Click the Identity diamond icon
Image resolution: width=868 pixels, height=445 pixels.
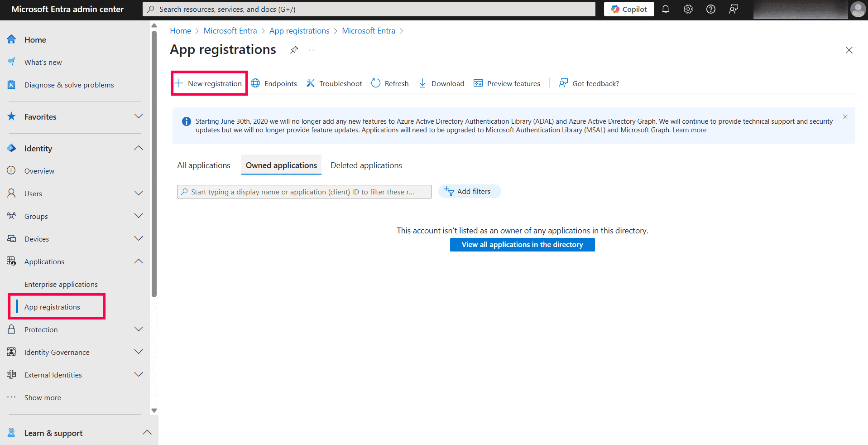pos(11,148)
